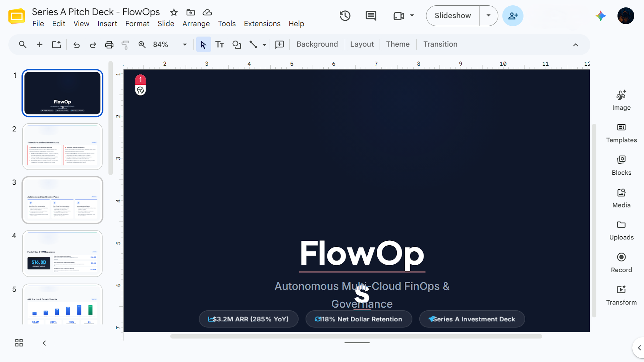Open the Format menu

[137, 24]
